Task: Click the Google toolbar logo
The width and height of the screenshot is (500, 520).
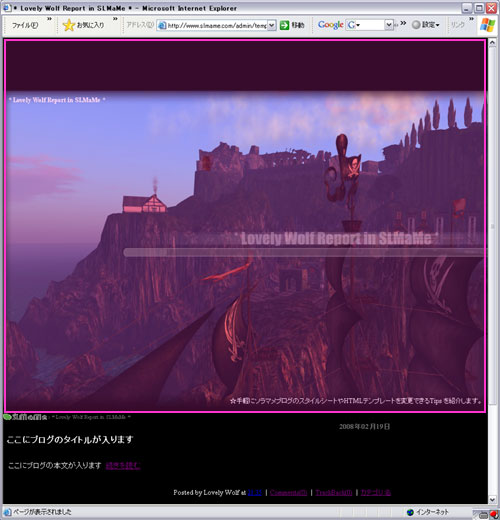Action: coord(330,25)
